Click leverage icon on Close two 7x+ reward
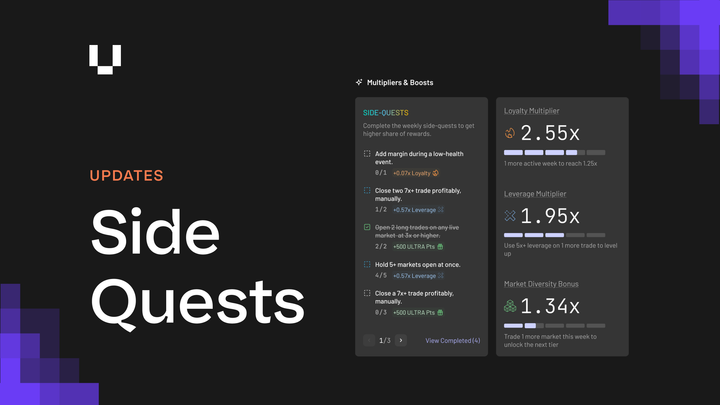 point(441,210)
